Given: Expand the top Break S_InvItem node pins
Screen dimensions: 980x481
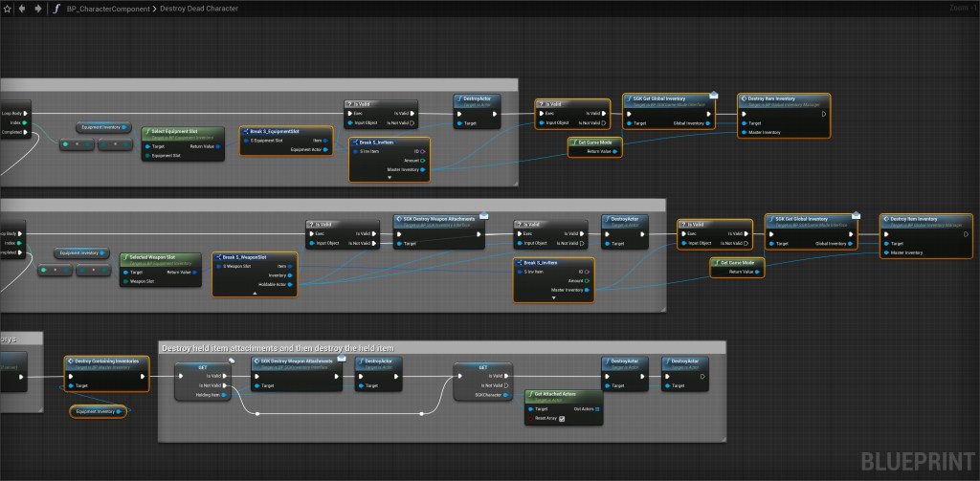Looking at the screenshot, I should 389,178.
